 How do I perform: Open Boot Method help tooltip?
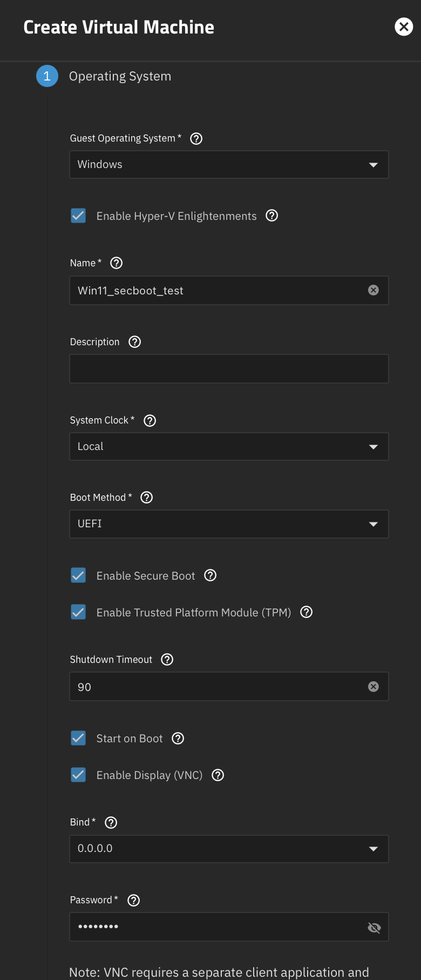pos(146,498)
